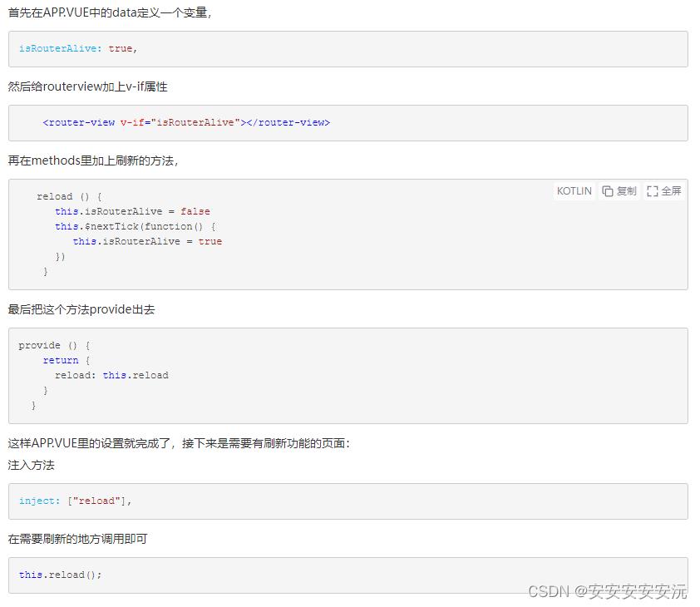Image resolution: width=700 pixels, height=607 pixels.
Task: Click the KOTLIN language label
Action: click(574, 191)
